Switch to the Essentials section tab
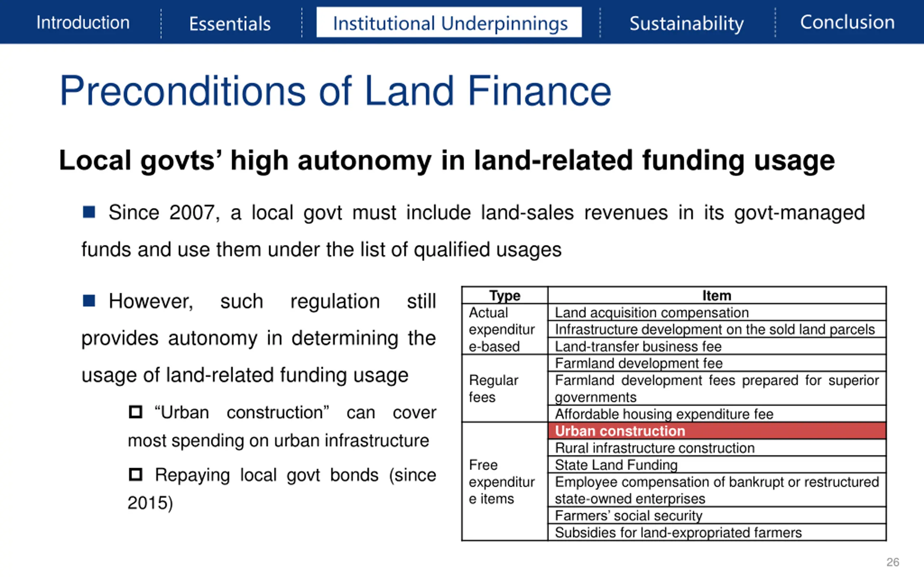924x577 pixels. [230, 24]
